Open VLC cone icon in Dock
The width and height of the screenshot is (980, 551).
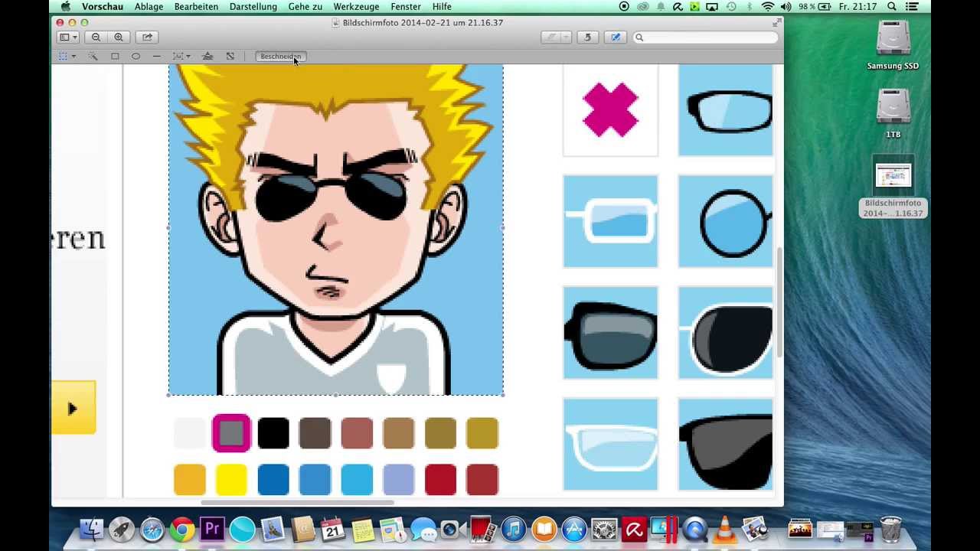click(x=724, y=530)
